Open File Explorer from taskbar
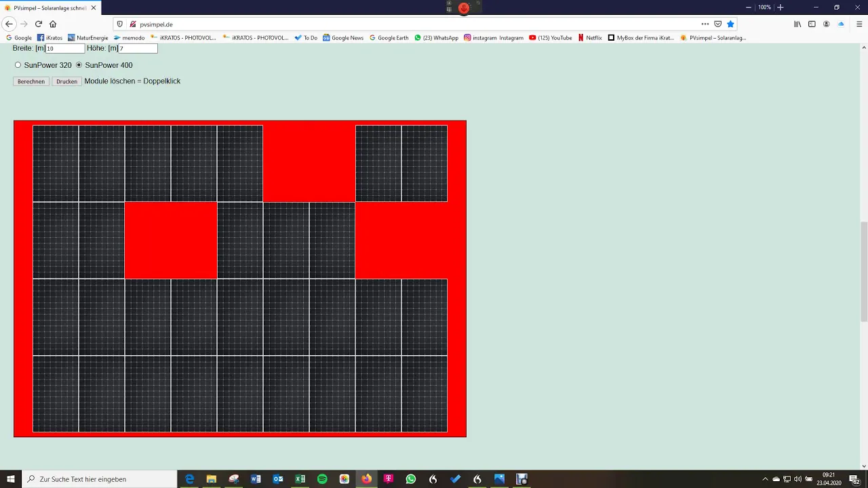This screenshot has width=868, height=488. click(212, 479)
